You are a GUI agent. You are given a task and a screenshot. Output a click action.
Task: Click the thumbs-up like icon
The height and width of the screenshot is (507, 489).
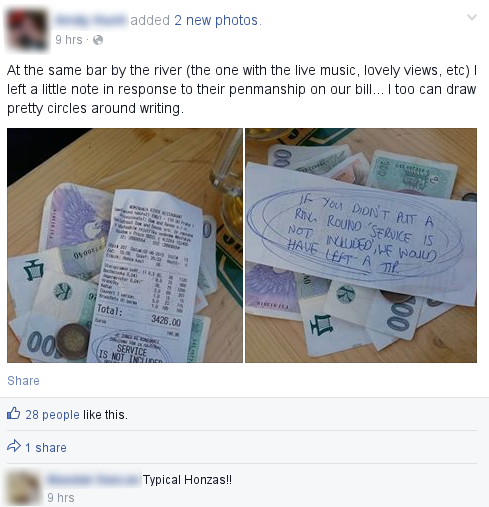point(13,413)
